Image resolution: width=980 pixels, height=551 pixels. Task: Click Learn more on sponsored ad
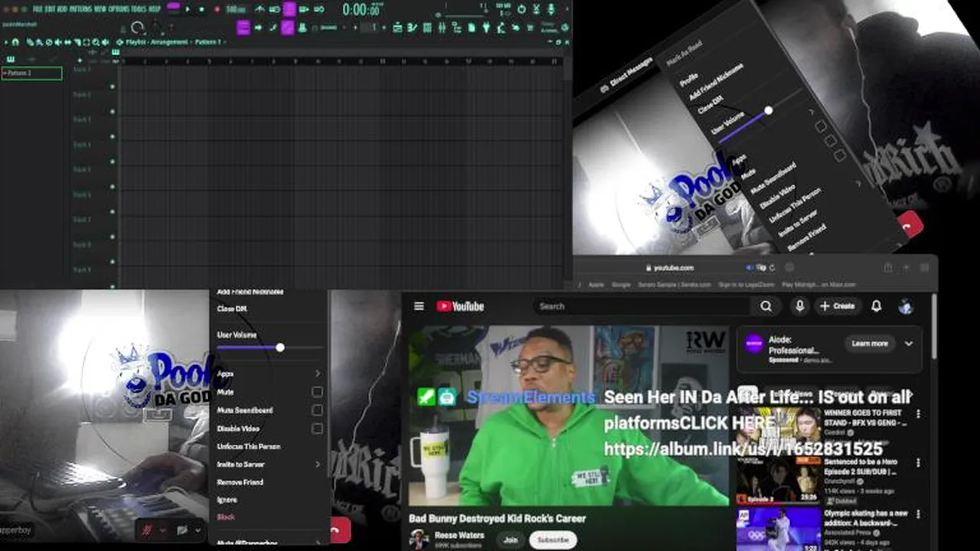click(870, 344)
